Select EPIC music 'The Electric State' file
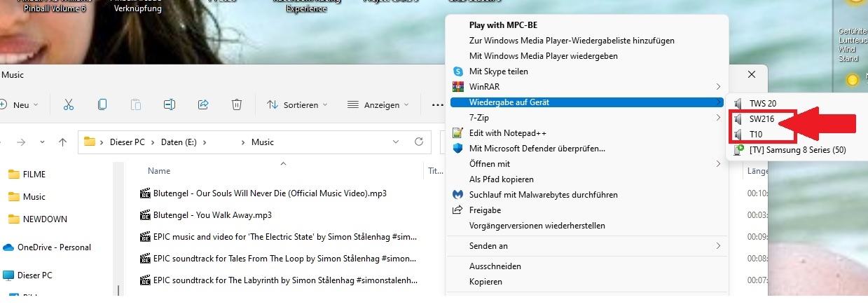This screenshot has height=307, width=868. click(x=286, y=238)
